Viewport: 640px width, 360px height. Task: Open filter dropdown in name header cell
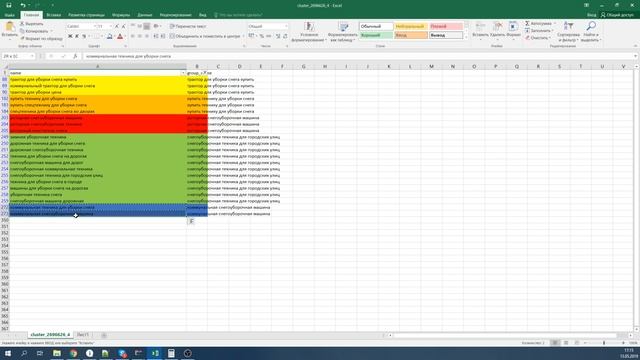[183, 73]
